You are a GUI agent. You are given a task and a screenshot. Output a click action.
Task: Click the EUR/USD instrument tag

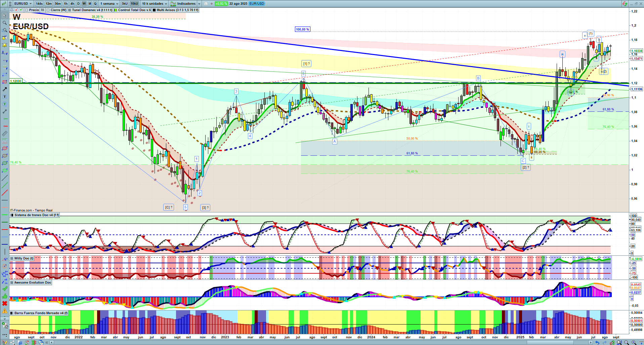[257, 4]
